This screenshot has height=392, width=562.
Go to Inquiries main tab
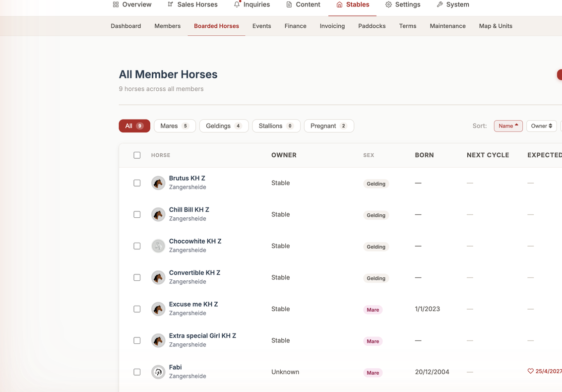pos(252,4)
